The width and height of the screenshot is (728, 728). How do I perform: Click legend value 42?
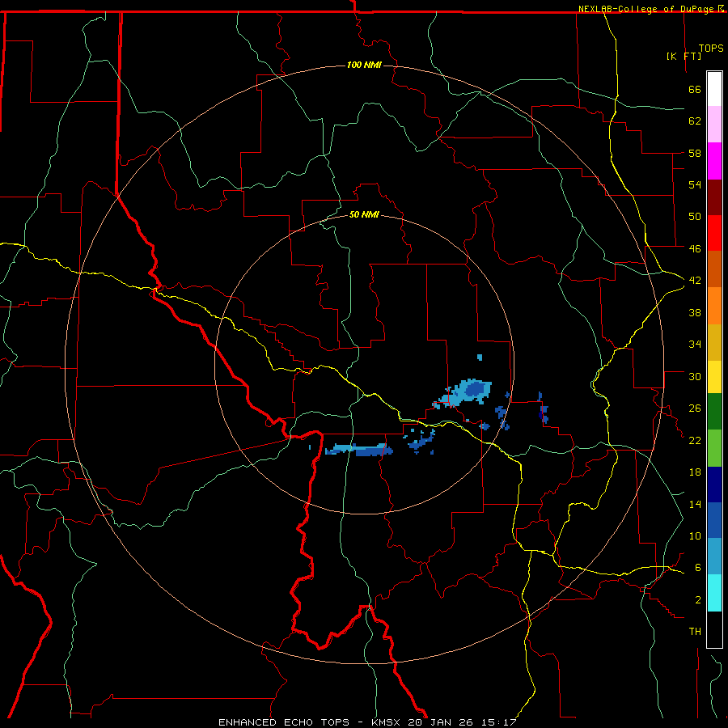pos(695,281)
